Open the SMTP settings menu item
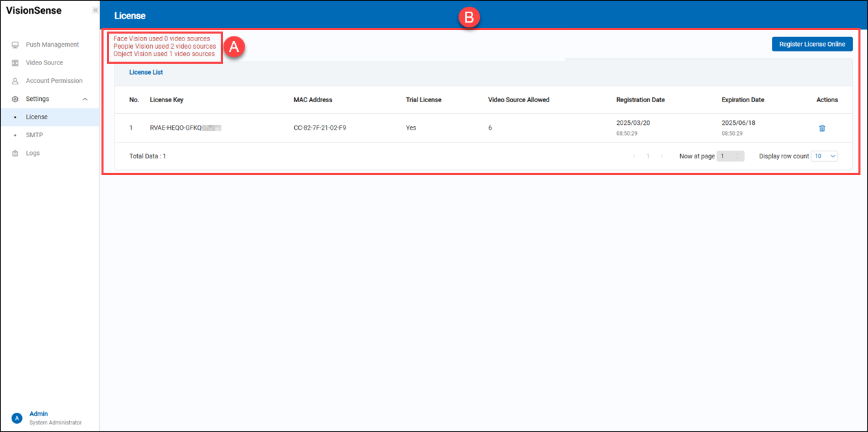Screen dimensions: 868x432 coord(34,135)
